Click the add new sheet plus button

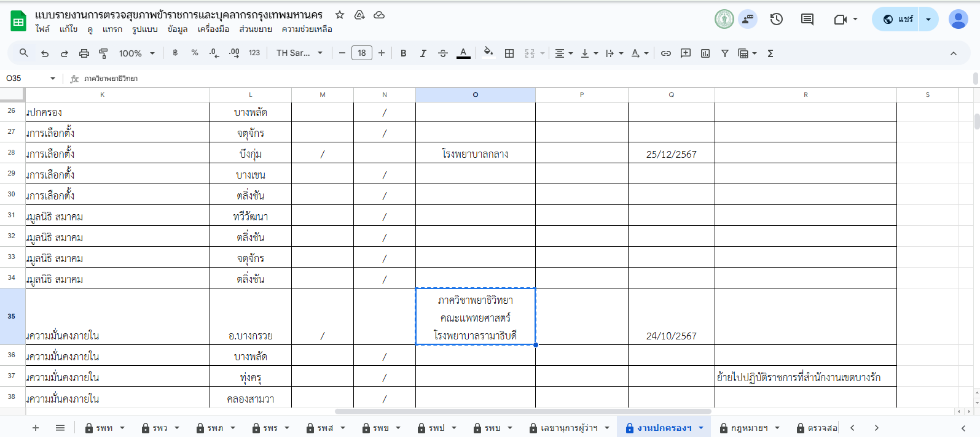(x=36, y=428)
